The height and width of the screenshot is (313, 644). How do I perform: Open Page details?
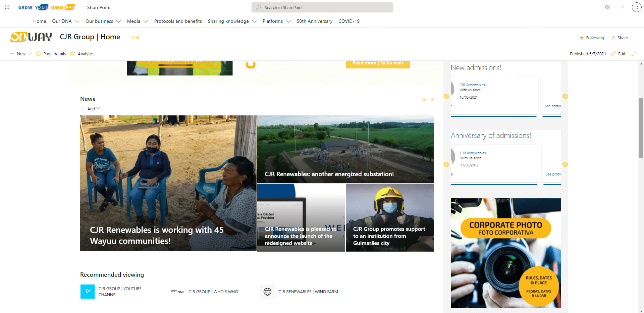click(x=51, y=53)
